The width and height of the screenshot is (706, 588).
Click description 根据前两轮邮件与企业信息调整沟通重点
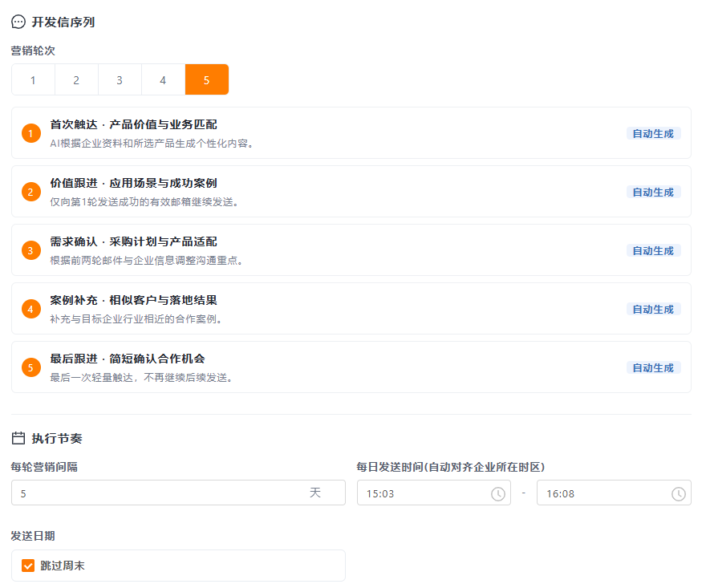(x=147, y=260)
